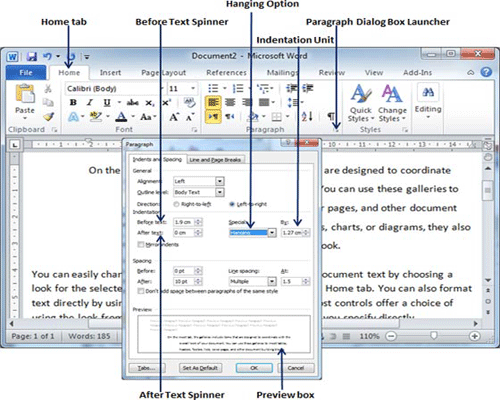Expand the Line spacing dropdown
The height and width of the screenshot is (400, 500).
coord(272,281)
